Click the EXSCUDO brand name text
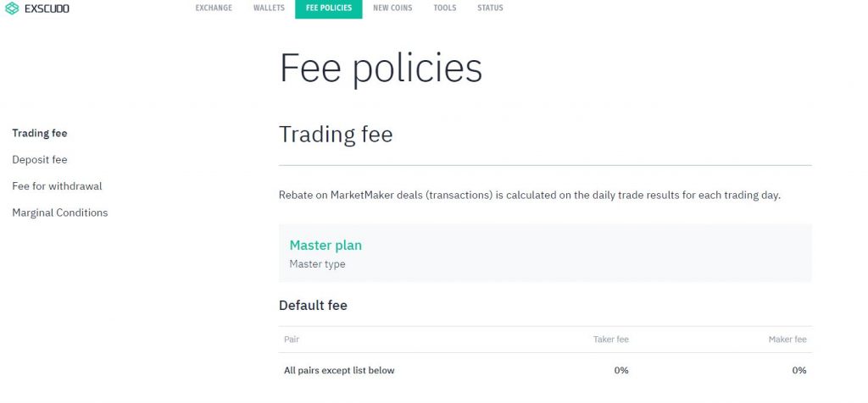Image resolution: width=868 pixels, height=403 pixels. click(x=47, y=8)
